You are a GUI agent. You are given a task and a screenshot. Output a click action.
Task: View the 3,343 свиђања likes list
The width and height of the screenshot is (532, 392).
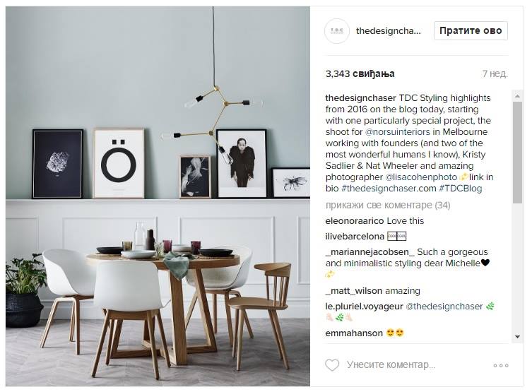click(x=360, y=73)
